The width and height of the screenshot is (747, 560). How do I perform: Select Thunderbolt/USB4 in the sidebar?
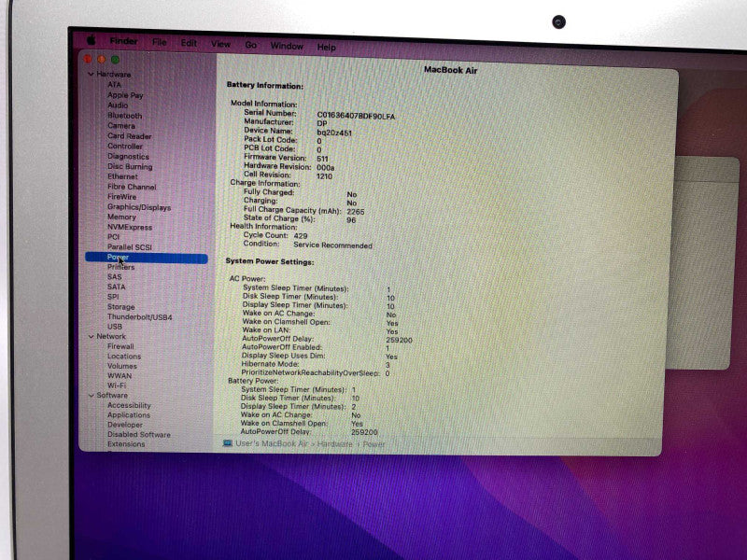click(139, 316)
